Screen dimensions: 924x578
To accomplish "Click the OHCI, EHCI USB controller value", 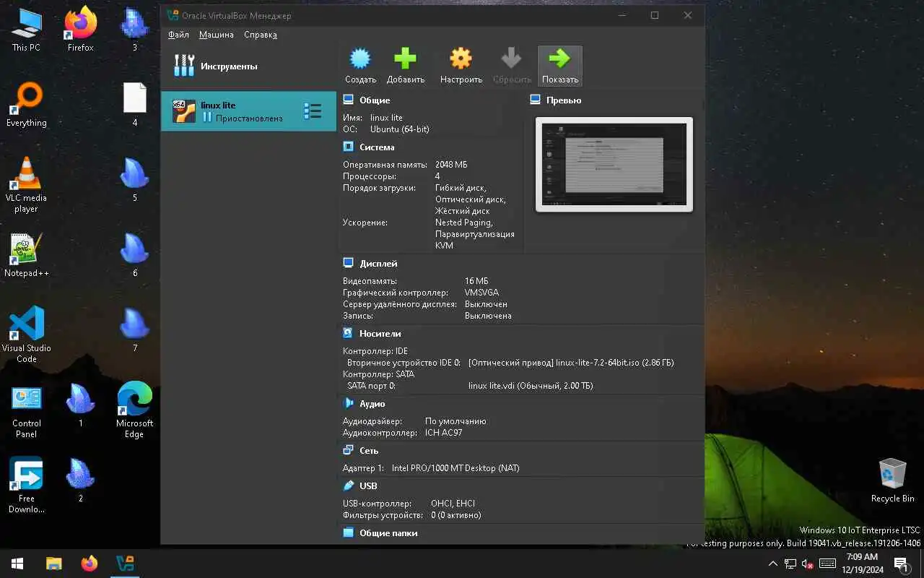I will (x=453, y=504).
